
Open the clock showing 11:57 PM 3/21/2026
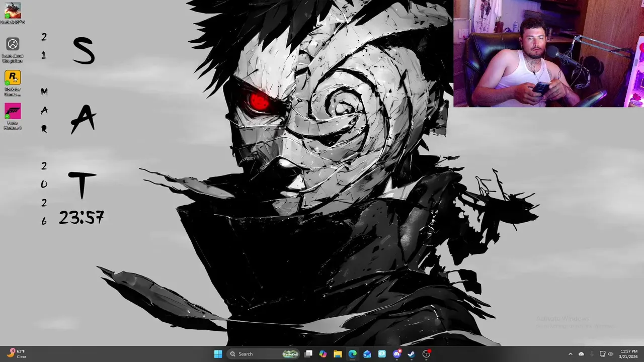(x=629, y=354)
